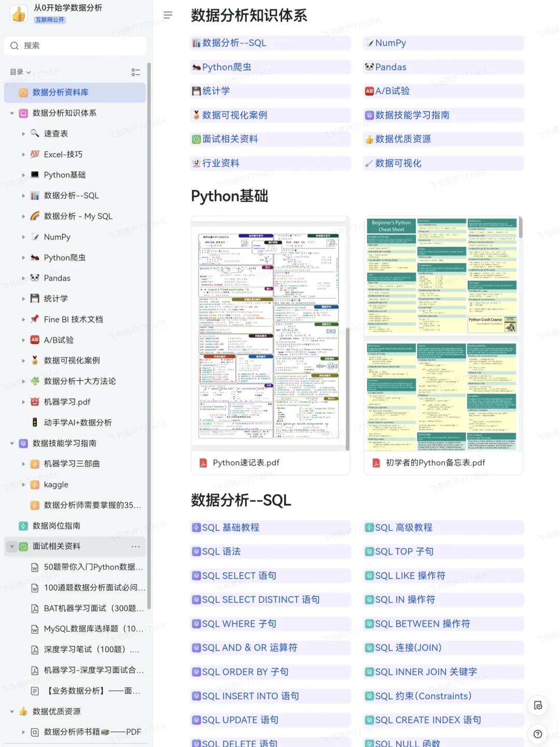
Task: Open the view options icon beside 目录
Action: pyautogui.click(x=136, y=72)
